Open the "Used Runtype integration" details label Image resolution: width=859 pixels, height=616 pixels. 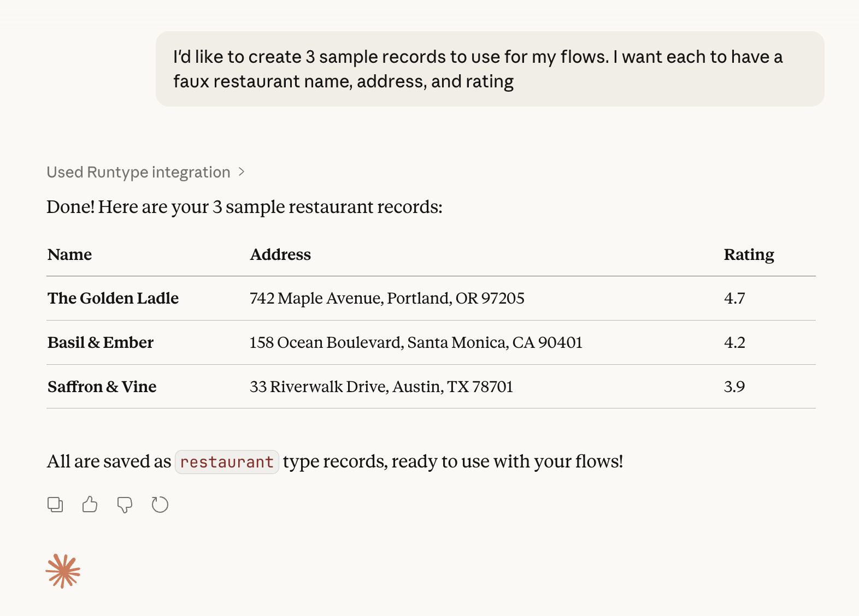click(x=138, y=172)
